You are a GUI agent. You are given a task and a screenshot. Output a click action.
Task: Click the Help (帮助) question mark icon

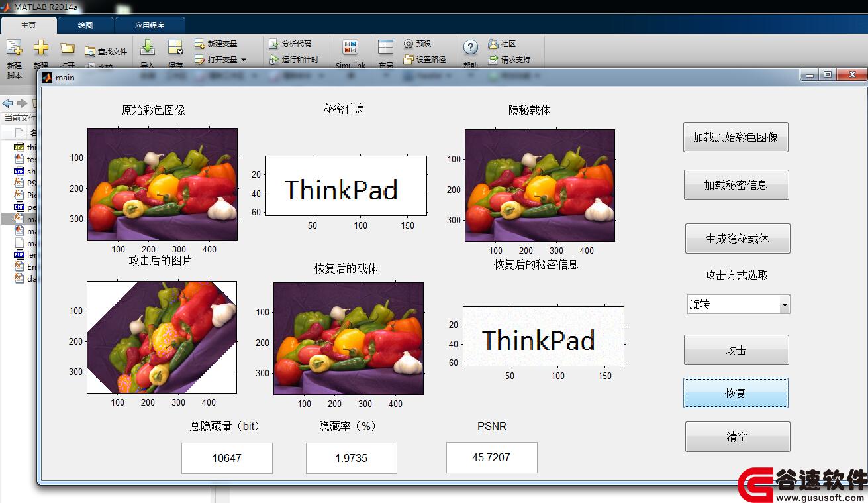(470, 47)
